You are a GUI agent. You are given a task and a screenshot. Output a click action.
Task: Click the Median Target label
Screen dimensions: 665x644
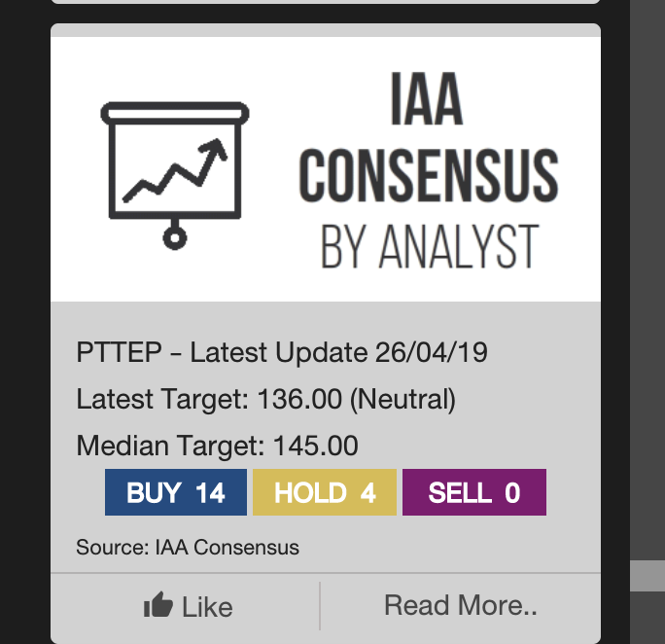pos(170,447)
